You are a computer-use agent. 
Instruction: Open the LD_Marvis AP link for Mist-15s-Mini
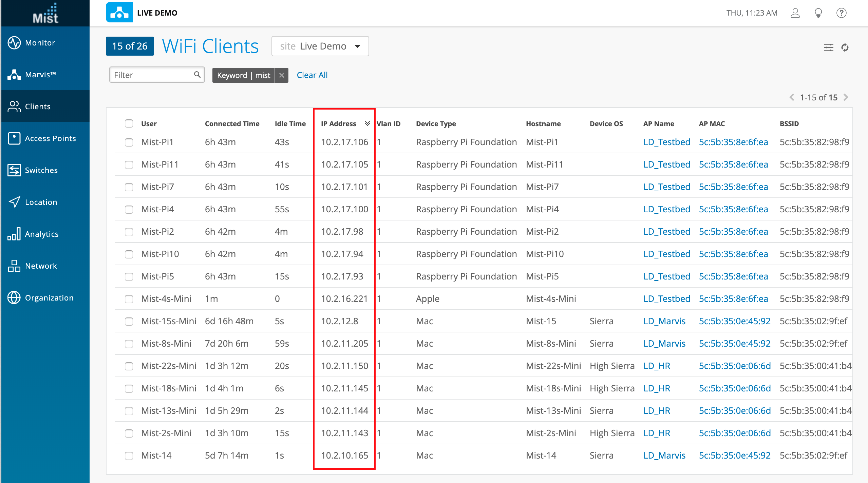[x=664, y=321]
